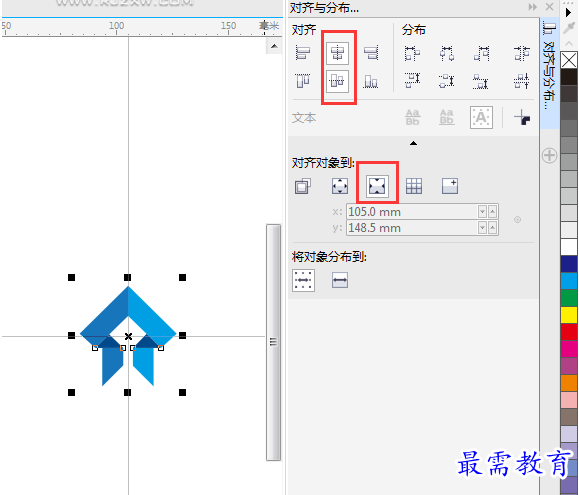The width and height of the screenshot is (579, 495).
Task: Open the Align and Distribute docker tab
Action: (x=549, y=72)
